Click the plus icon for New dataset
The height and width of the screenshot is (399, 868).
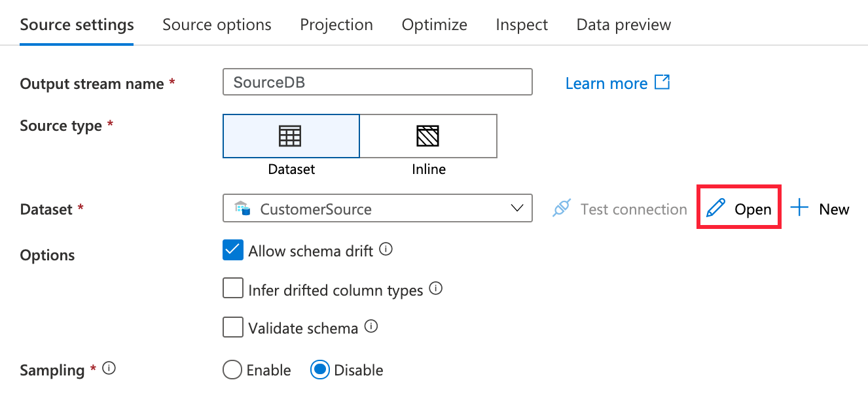point(799,209)
